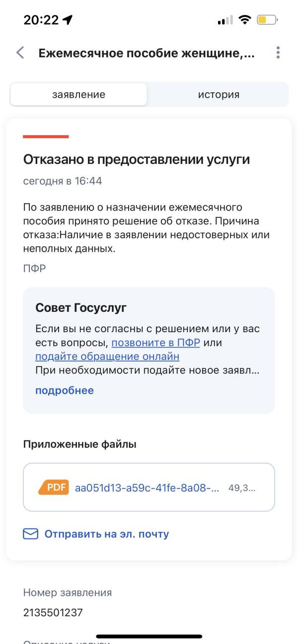The height and width of the screenshot is (644, 298).
Task: Follow the подайте обращение онлайн link
Action: click(107, 357)
